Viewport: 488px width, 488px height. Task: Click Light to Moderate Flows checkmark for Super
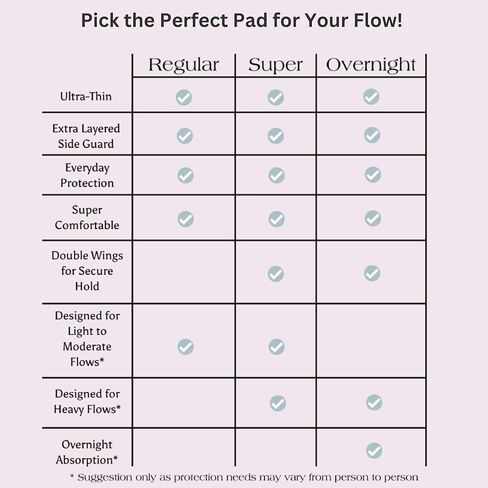click(276, 347)
